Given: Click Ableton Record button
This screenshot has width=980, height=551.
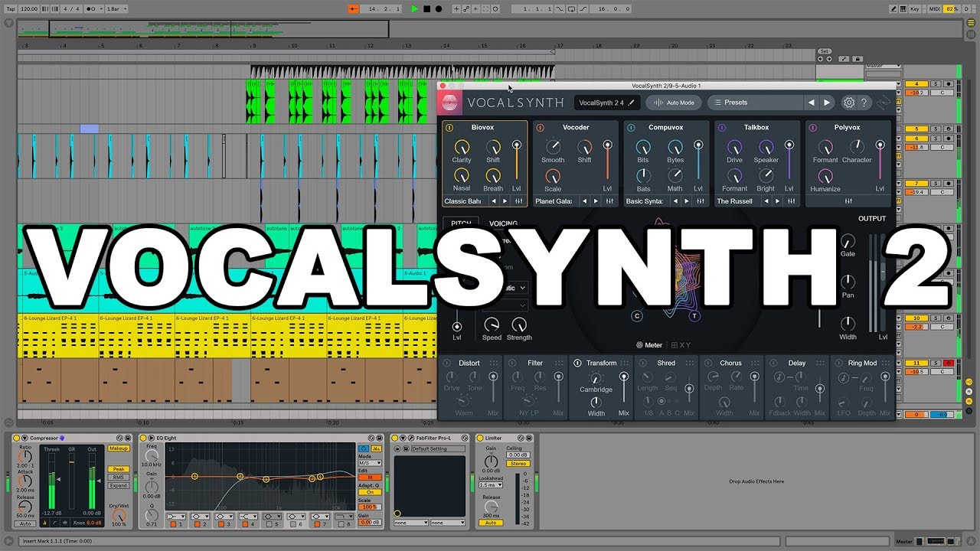Looking at the screenshot, I should point(438,8).
